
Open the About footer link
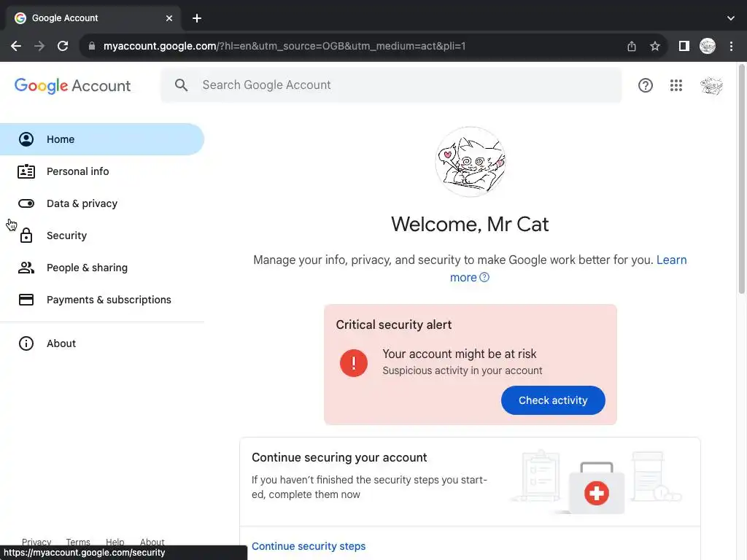tap(152, 542)
